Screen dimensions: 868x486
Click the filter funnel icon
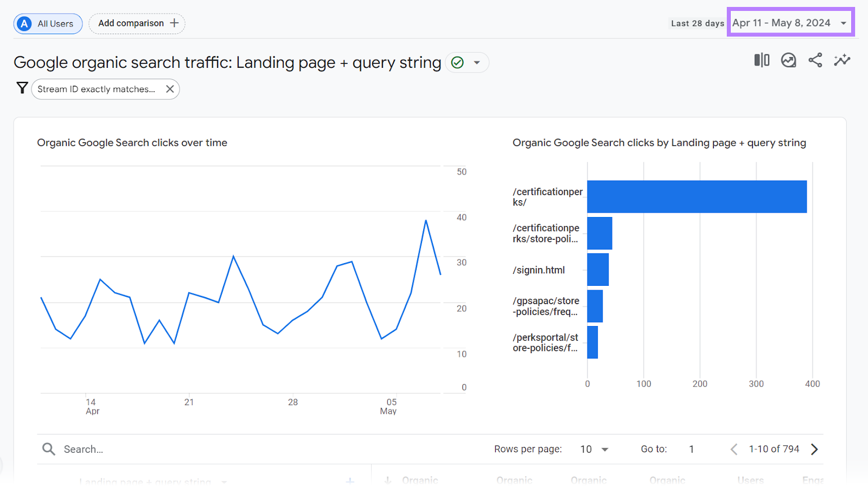[22, 88]
